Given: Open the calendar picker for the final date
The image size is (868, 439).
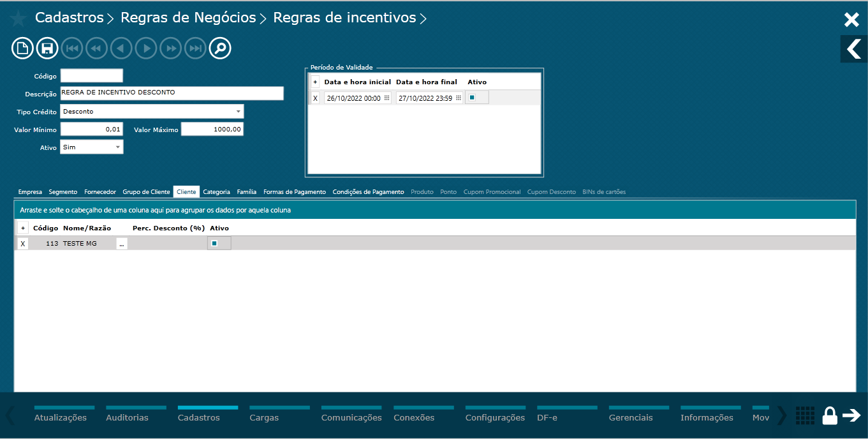Looking at the screenshot, I should click(459, 98).
